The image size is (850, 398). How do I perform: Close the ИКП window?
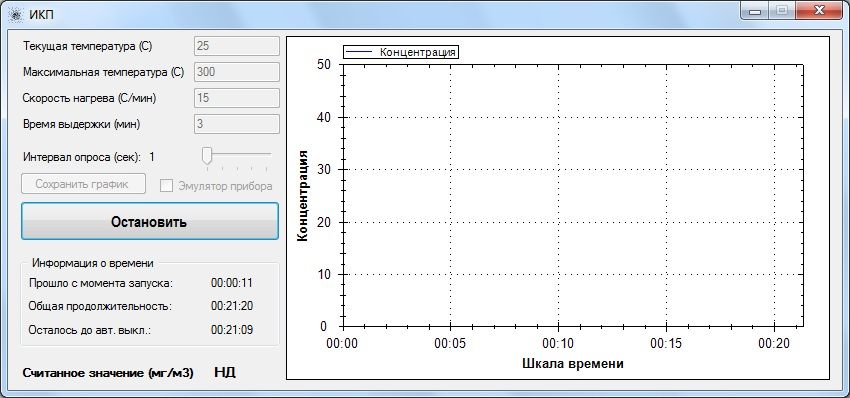click(x=819, y=10)
